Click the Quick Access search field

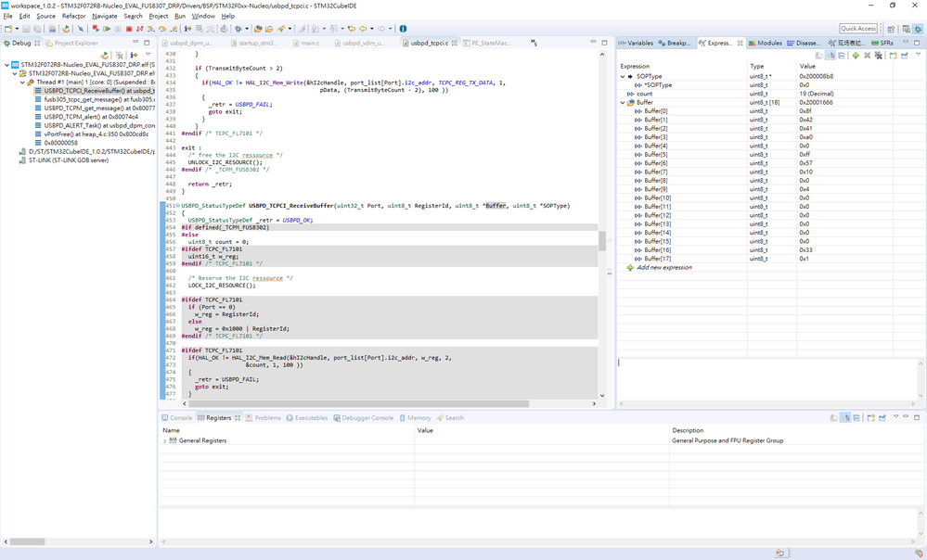[x=858, y=29]
